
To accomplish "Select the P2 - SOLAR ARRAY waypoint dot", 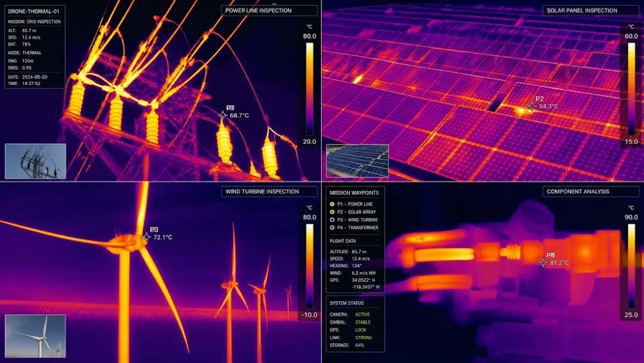I will (332, 211).
